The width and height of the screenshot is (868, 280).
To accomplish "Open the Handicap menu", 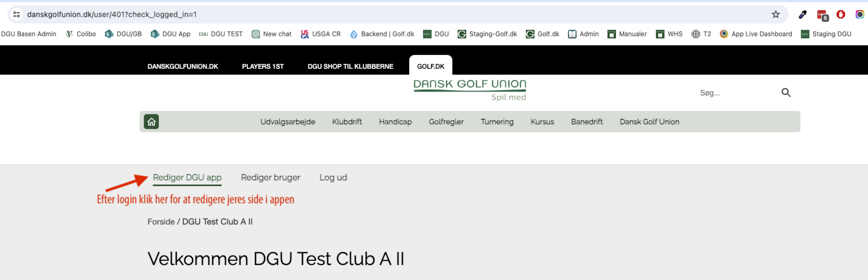I will click(x=395, y=122).
